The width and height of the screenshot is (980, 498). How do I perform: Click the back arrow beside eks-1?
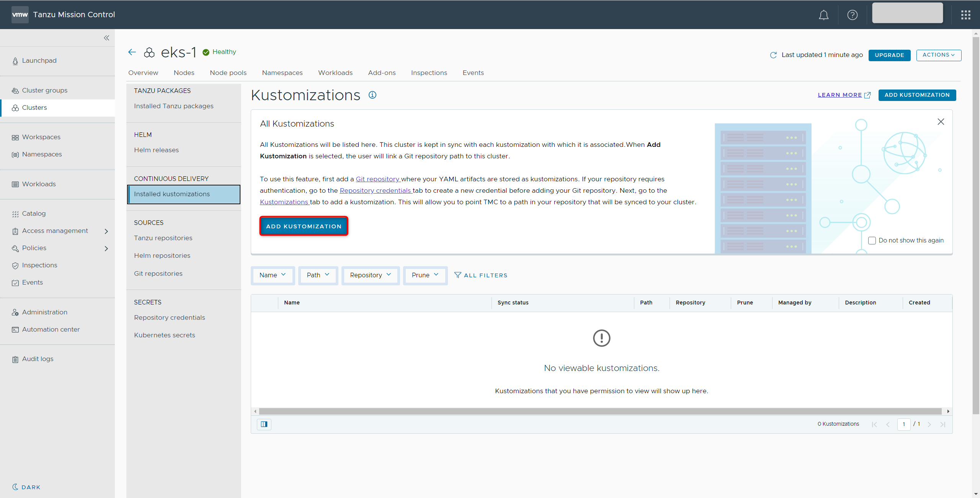132,52
